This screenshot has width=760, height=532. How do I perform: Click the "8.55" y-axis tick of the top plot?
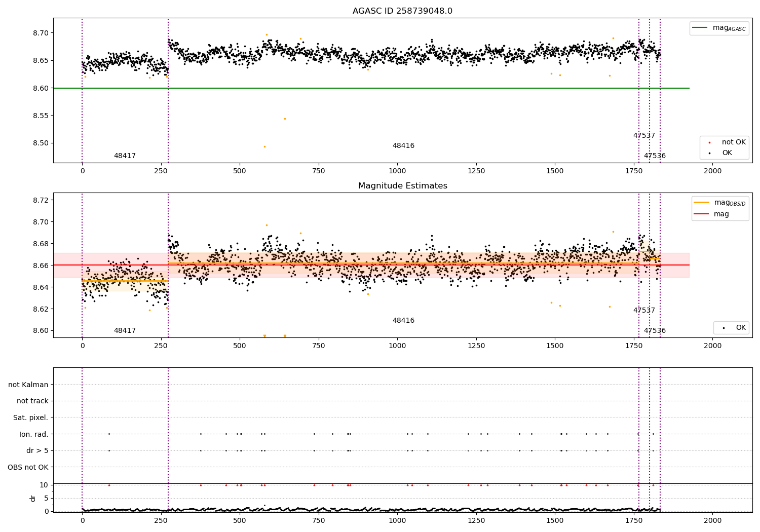click(x=41, y=116)
